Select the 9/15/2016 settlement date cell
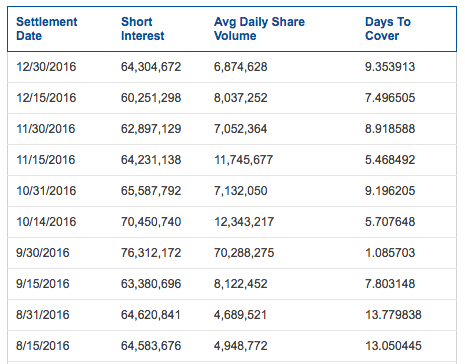Screen dimensions: 465x364 pyautogui.click(x=43, y=284)
